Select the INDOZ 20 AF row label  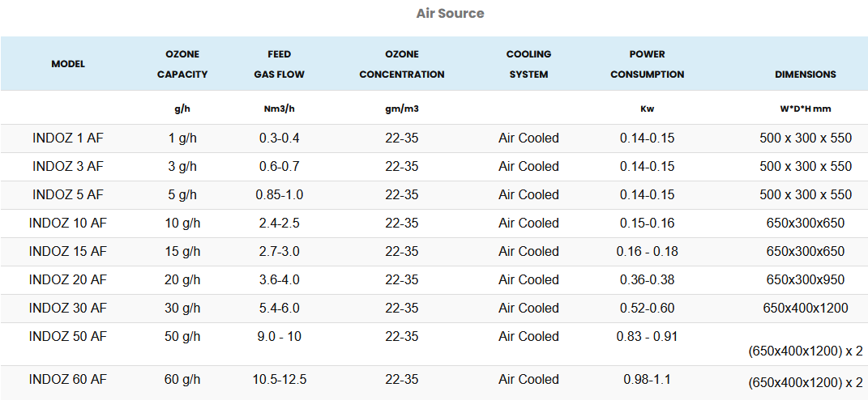[x=68, y=280]
